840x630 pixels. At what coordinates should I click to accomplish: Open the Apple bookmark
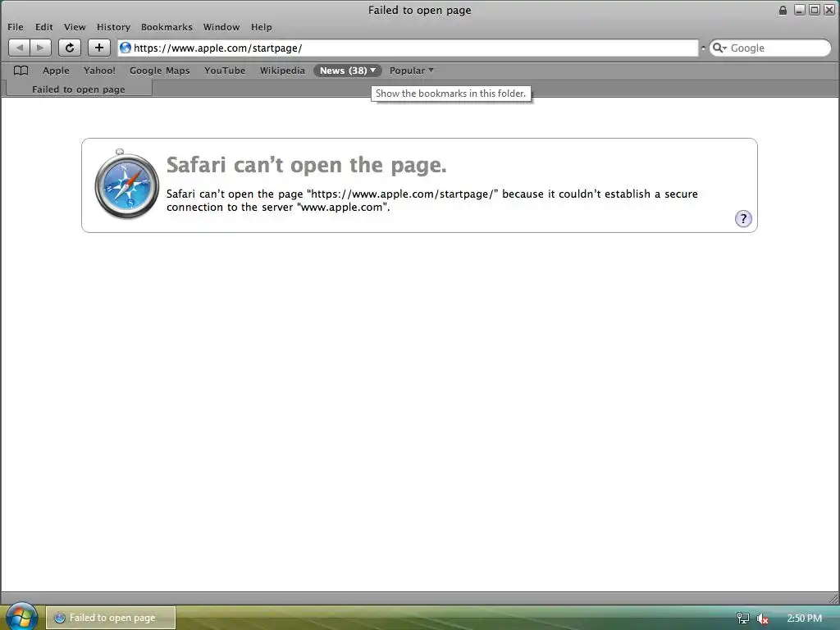(57, 71)
